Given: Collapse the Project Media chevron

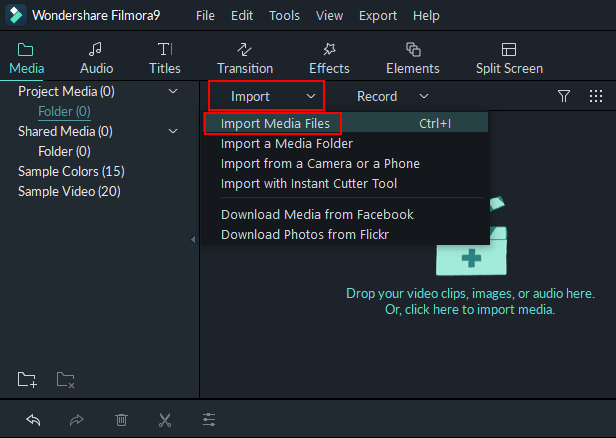Looking at the screenshot, I should 173,92.
